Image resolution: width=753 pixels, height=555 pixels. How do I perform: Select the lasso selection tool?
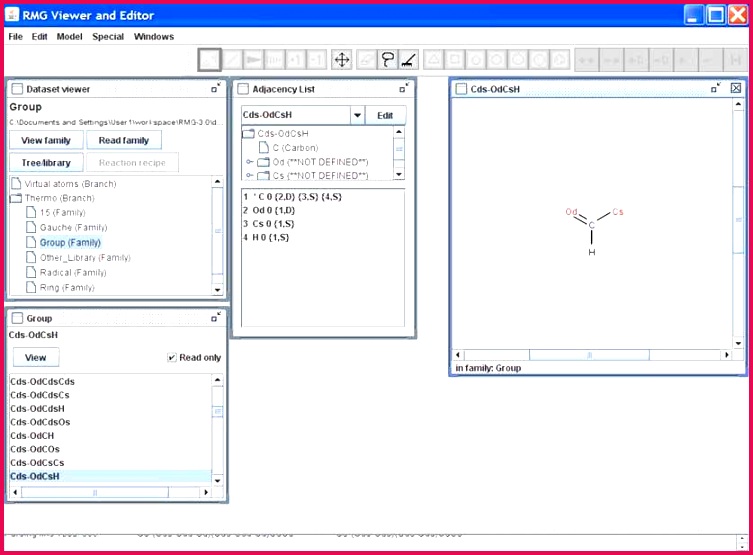pos(388,60)
